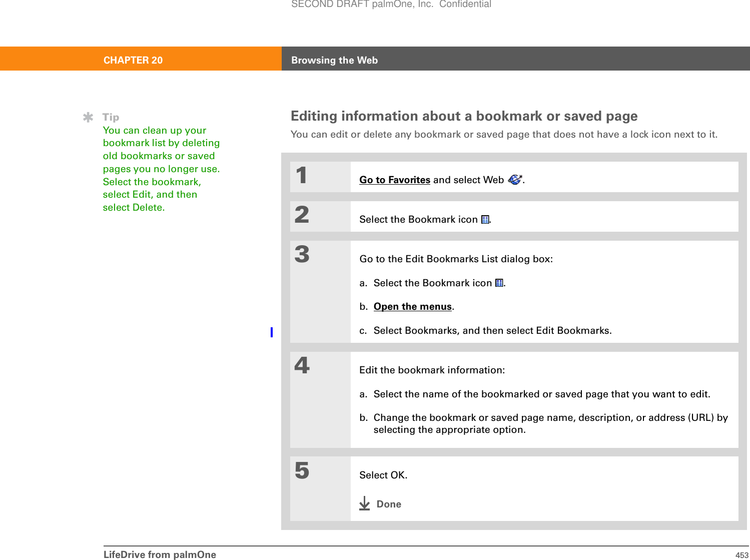Follow the Open the menus link
The height and width of the screenshot is (560, 750).
tap(413, 307)
